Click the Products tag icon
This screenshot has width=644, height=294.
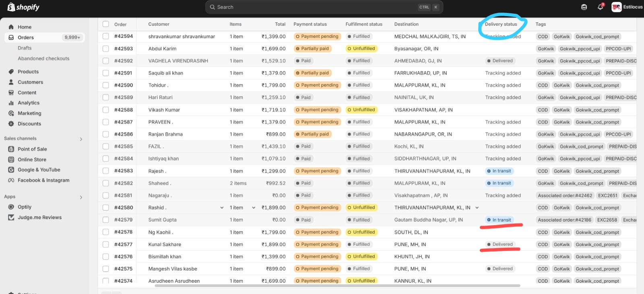[11, 72]
